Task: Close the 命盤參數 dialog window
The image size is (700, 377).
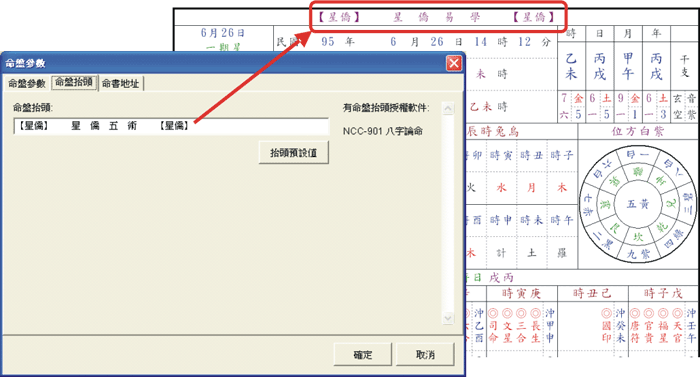Action: [454, 63]
